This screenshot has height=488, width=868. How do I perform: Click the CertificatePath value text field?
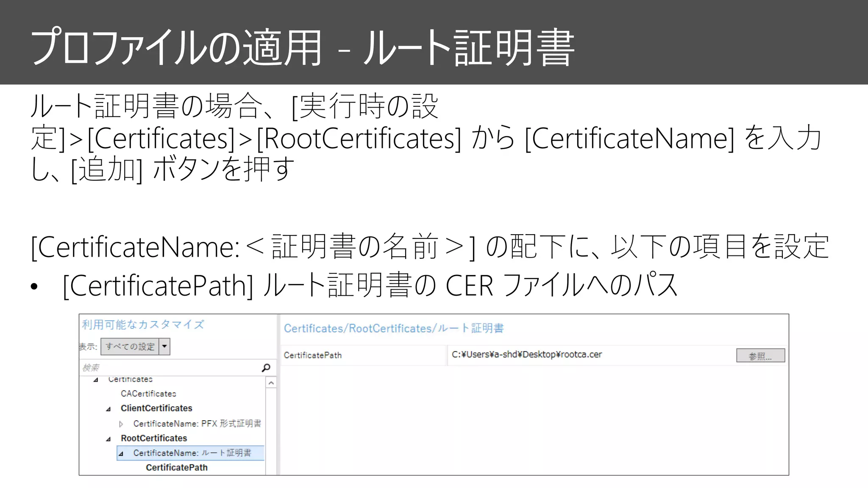(x=591, y=355)
